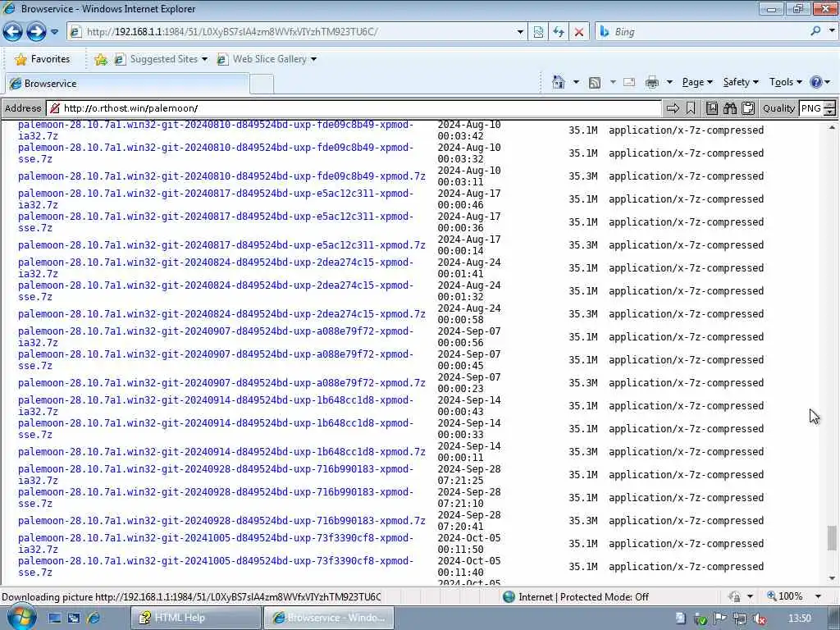Switch to HTML Help taskbar button
The height and width of the screenshot is (630, 840).
coord(196,618)
